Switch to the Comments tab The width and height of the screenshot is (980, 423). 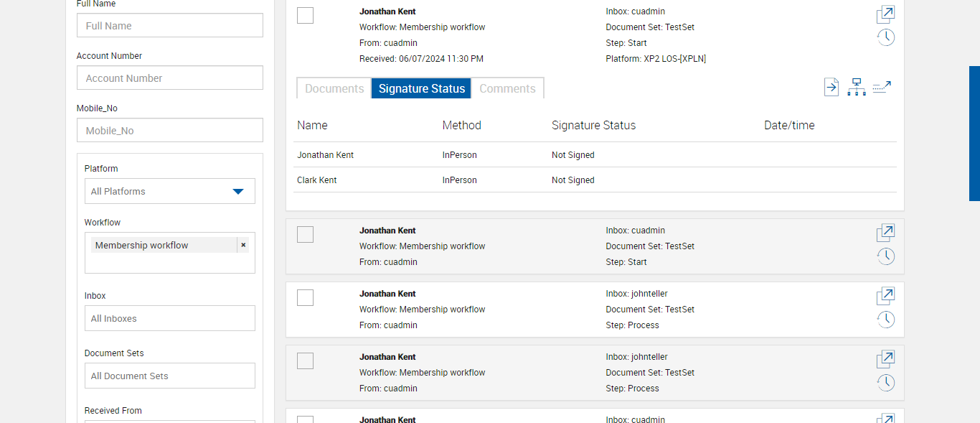(x=507, y=88)
